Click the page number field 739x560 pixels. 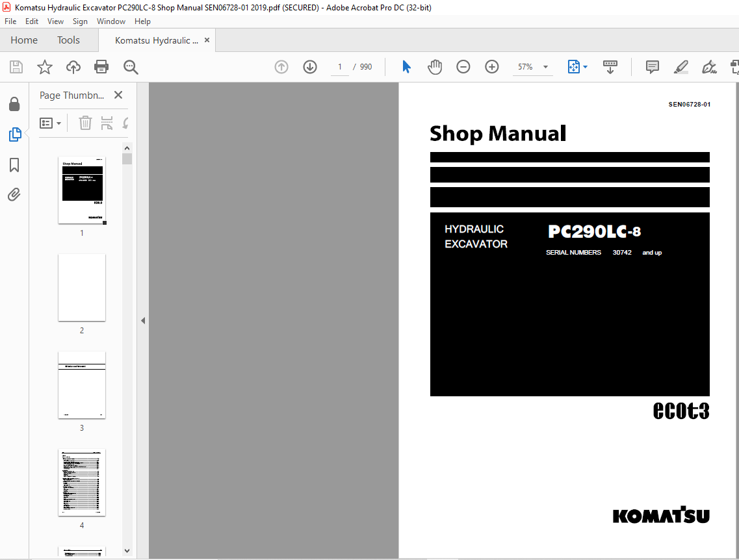click(x=340, y=67)
